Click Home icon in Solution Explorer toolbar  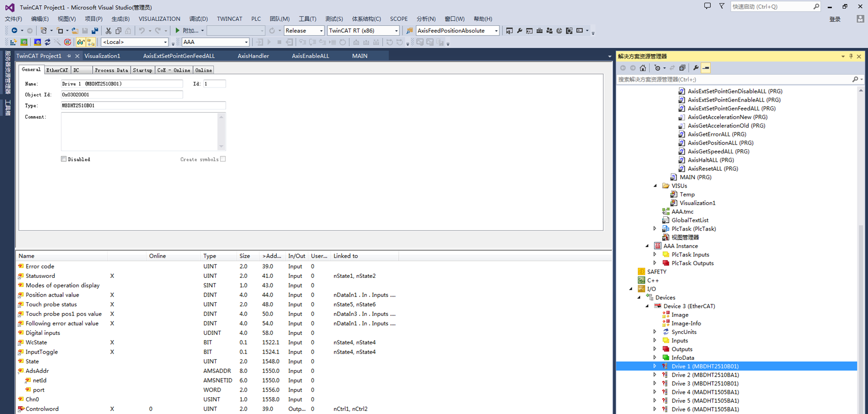click(643, 68)
